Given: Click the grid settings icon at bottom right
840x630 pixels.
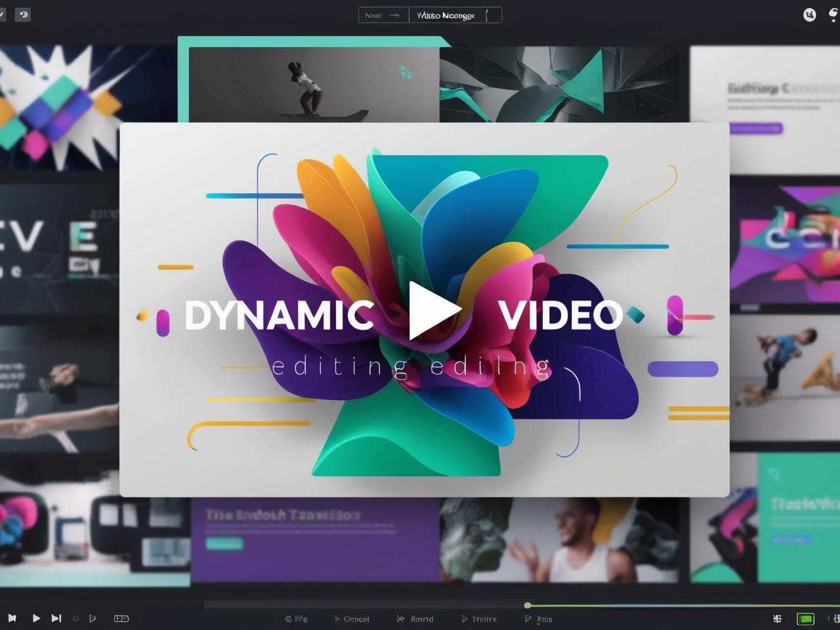Looking at the screenshot, I should click(778, 618).
